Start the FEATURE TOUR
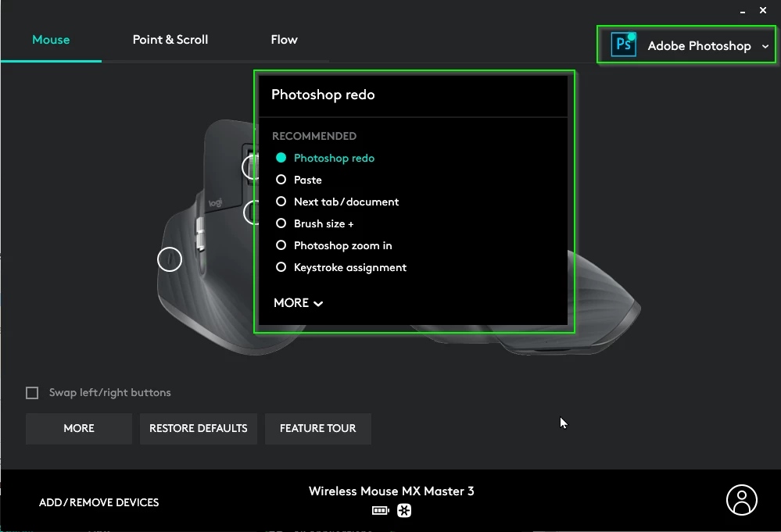This screenshot has width=781, height=532. (317, 428)
